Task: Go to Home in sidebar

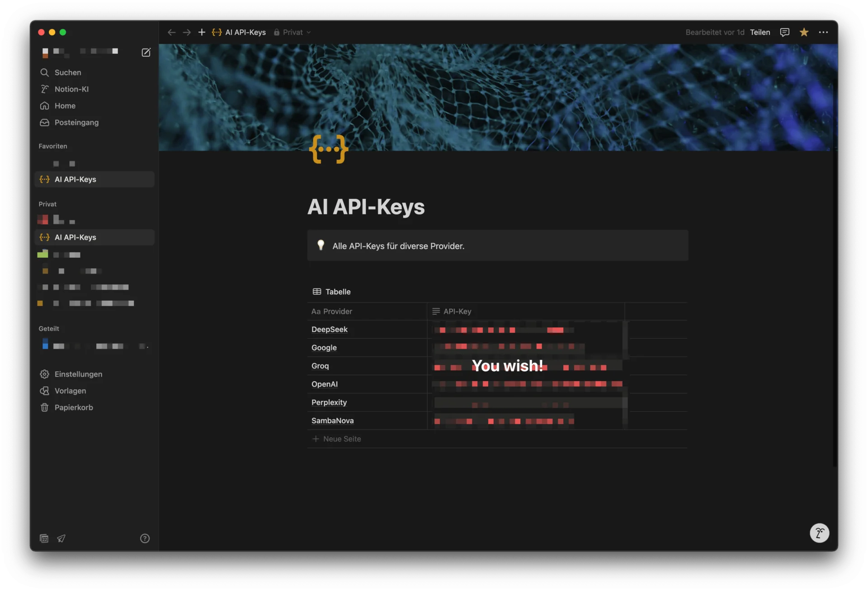Action: (x=94, y=106)
